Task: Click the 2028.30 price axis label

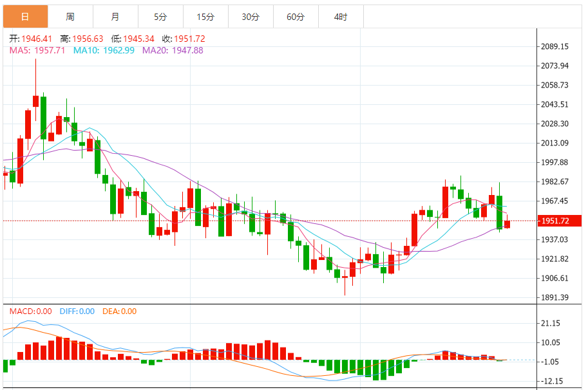Action: (555, 124)
